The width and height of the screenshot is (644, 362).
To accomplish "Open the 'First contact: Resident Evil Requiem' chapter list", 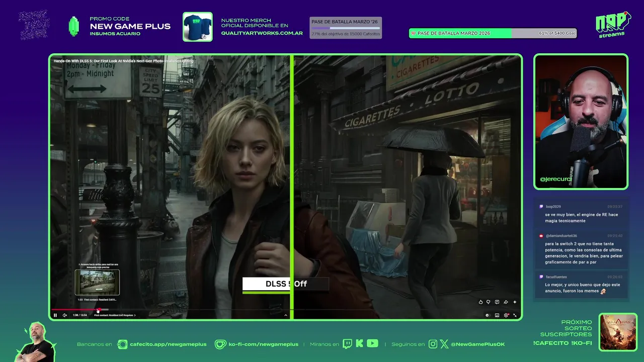I will tap(115, 315).
